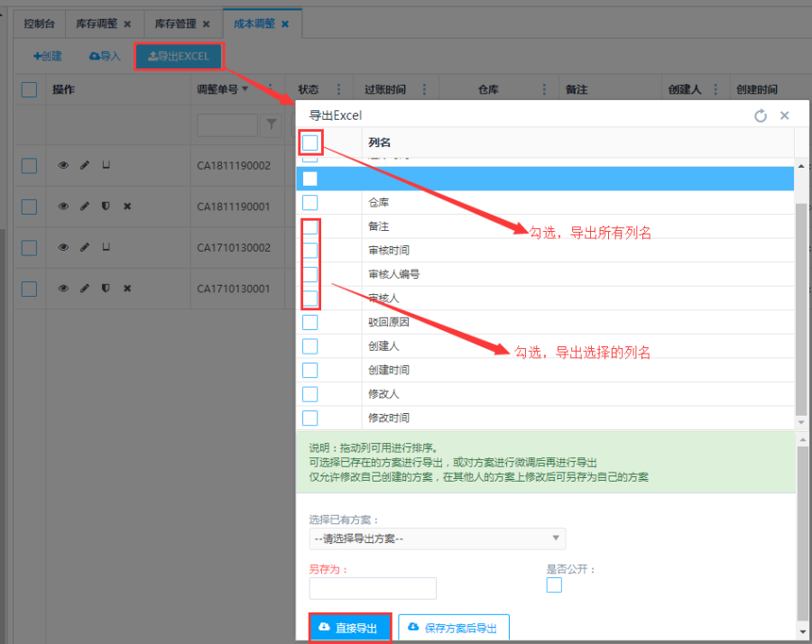Tick the 仓库 column checkbox

(x=310, y=202)
